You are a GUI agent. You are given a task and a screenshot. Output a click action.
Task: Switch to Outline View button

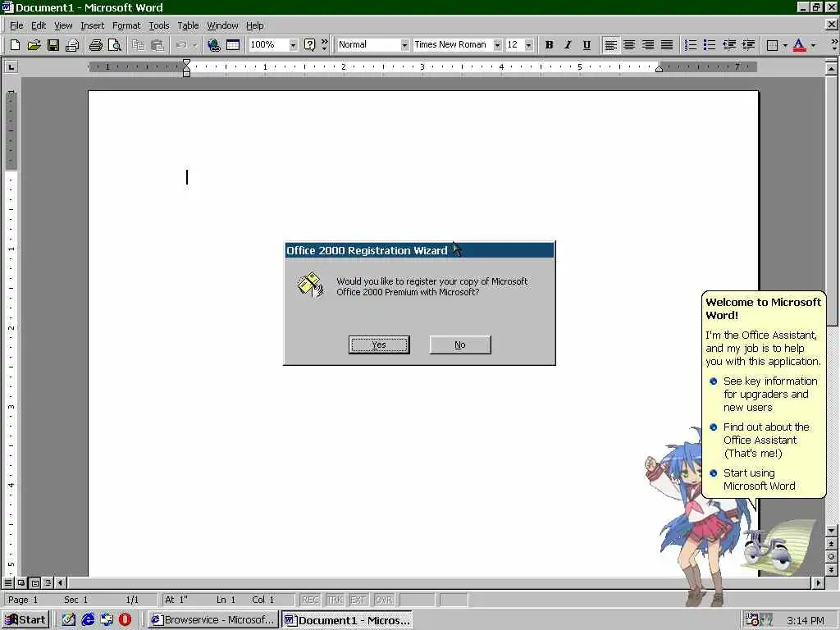click(x=48, y=582)
